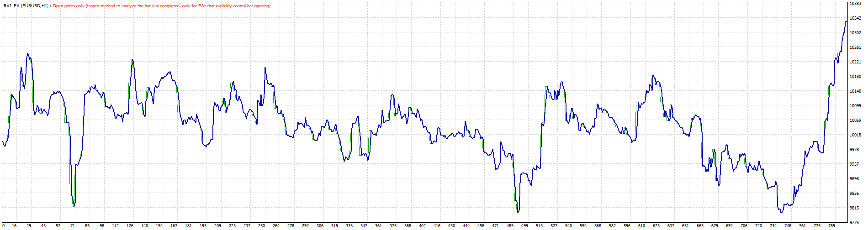Viewport: 868px width, 230px height.
Task: Pick the 10221 vertical axis value
Action: coord(855,62)
